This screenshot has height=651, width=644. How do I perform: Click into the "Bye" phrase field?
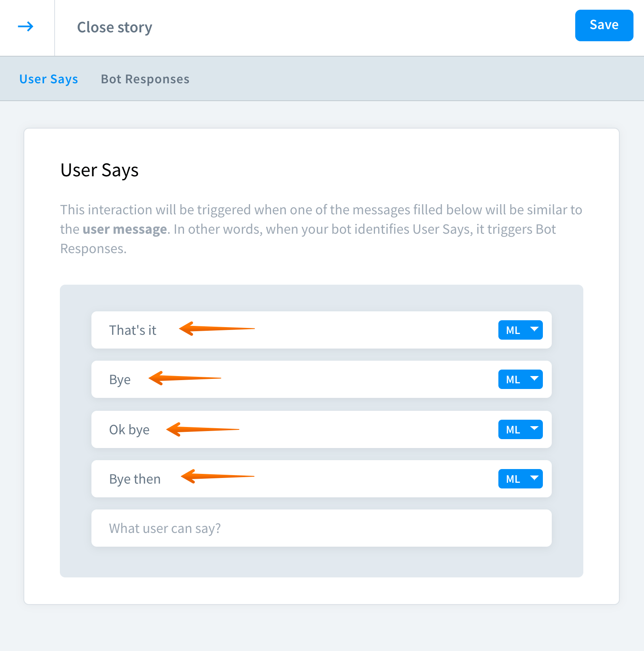click(120, 380)
